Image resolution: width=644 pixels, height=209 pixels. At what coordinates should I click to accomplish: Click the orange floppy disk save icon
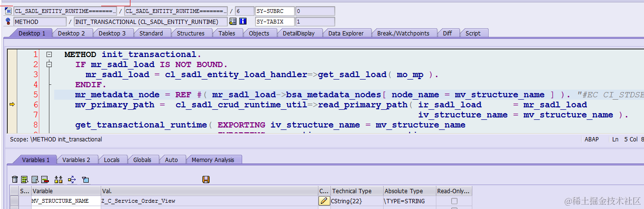pyautogui.click(x=206, y=179)
